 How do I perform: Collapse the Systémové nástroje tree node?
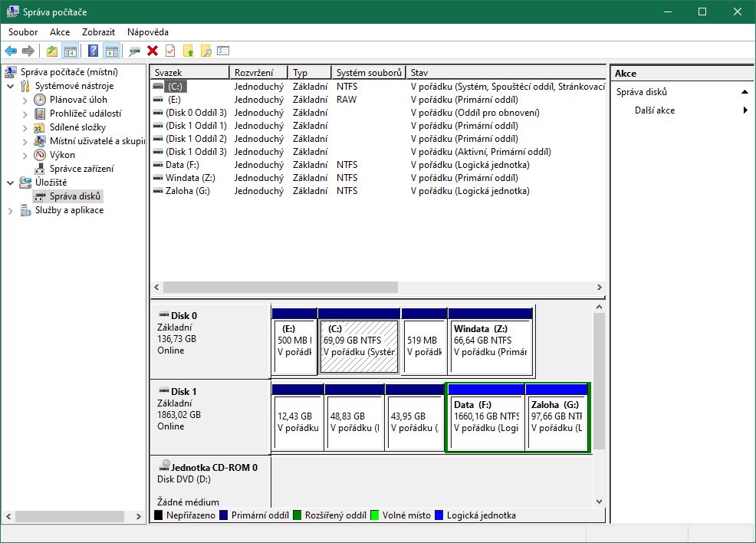11,86
